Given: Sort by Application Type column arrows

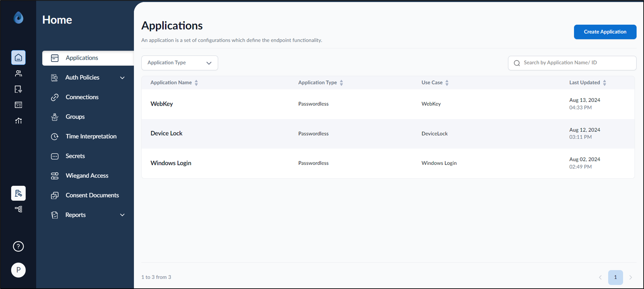Looking at the screenshot, I should [x=342, y=83].
